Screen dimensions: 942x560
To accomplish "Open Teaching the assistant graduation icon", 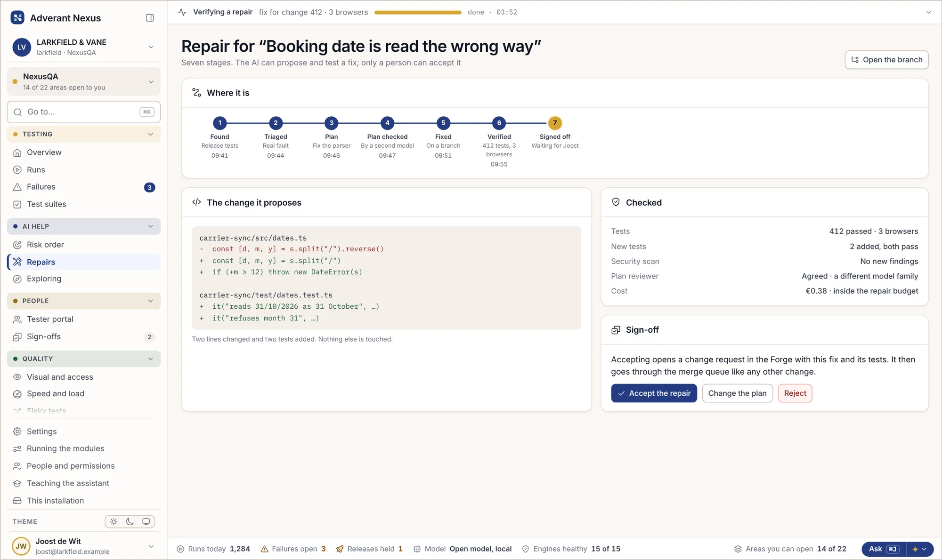I will [17, 483].
